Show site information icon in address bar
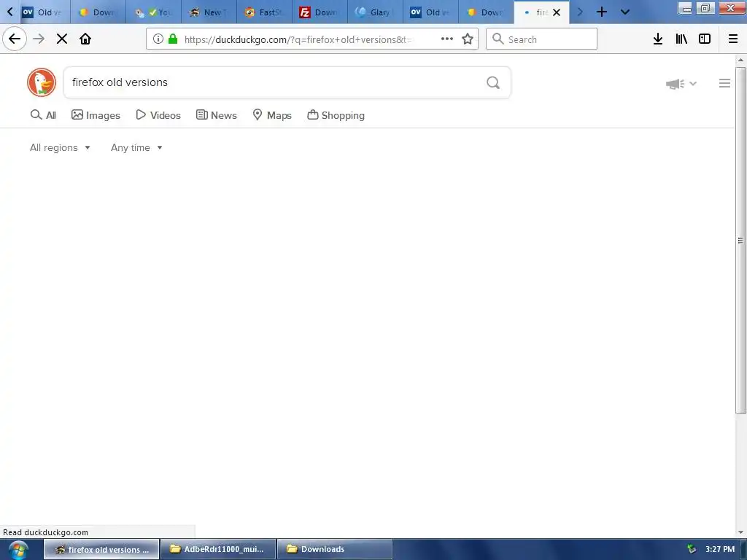This screenshot has height=560, width=747. [x=158, y=39]
